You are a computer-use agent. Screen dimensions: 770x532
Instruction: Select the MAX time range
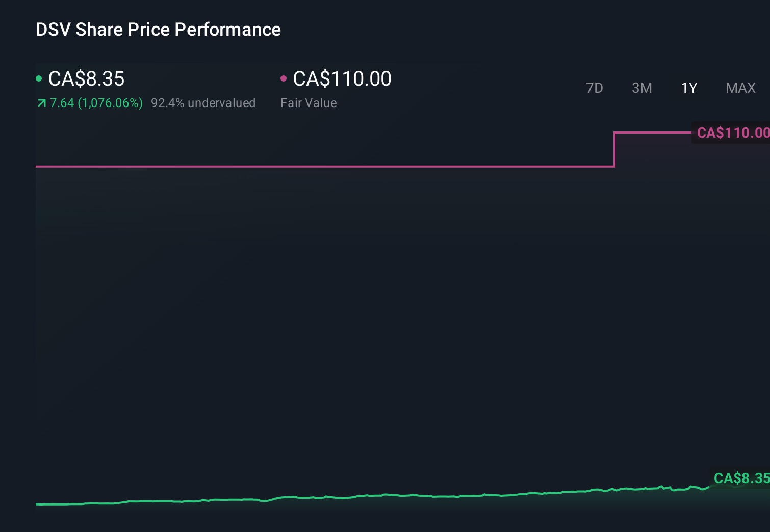(740, 88)
